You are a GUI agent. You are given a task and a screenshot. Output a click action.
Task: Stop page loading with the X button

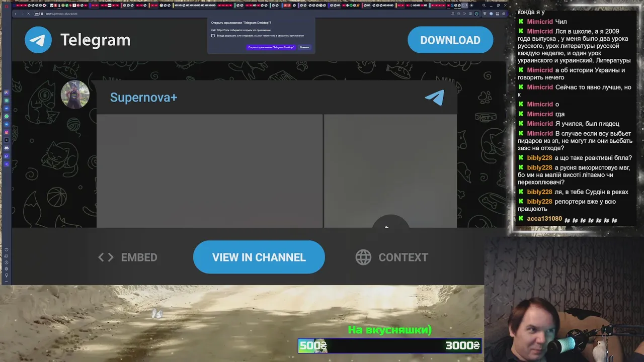pyautogui.click(x=29, y=14)
